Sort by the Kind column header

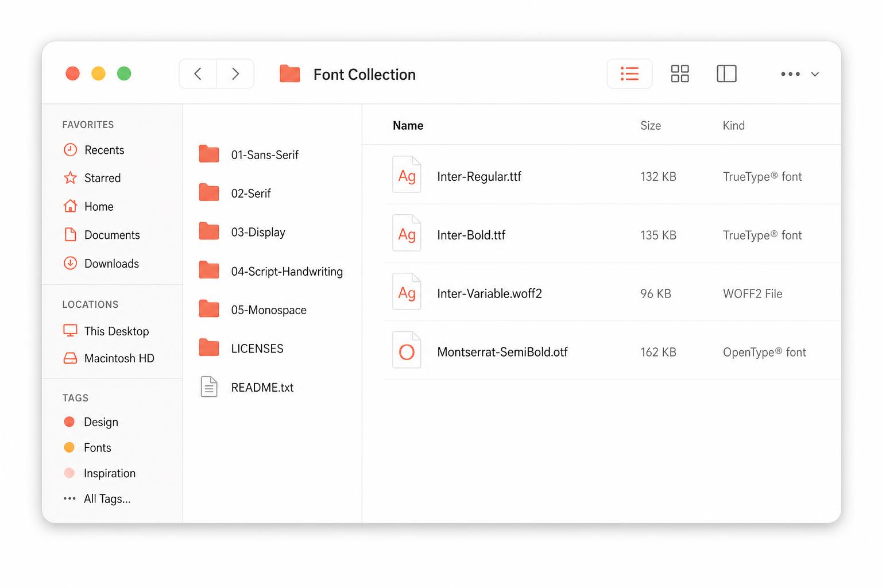point(733,126)
